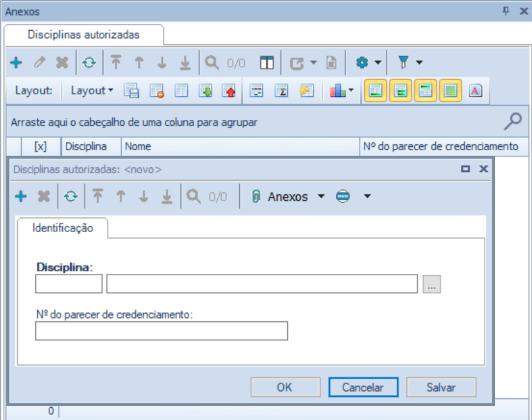Sort by Disciplina column header
The width and height of the screenshot is (532, 420).
pyautogui.click(x=91, y=146)
